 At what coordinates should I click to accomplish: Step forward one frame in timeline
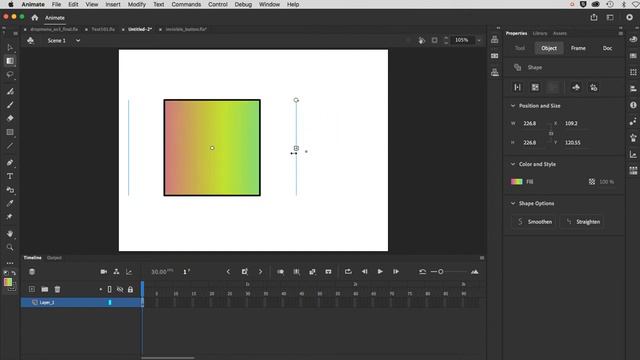click(x=396, y=271)
